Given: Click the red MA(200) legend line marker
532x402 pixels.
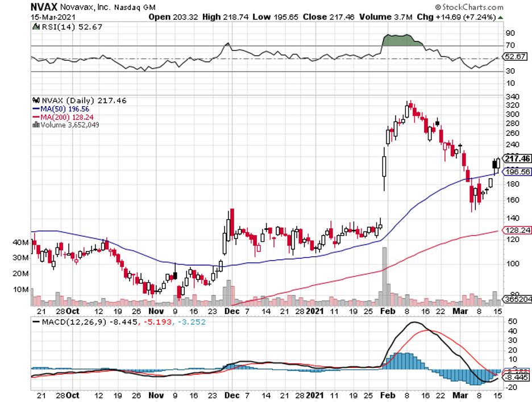Looking at the screenshot, I should (37, 117).
